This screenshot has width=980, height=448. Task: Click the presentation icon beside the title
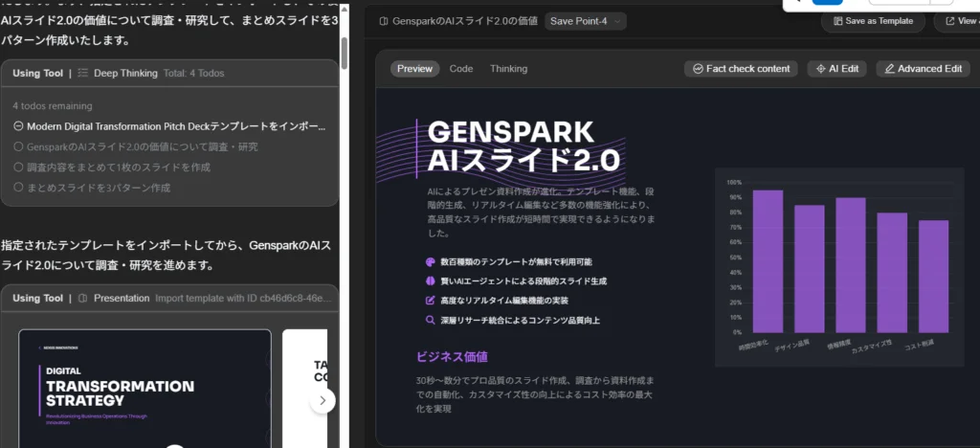click(x=384, y=21)
